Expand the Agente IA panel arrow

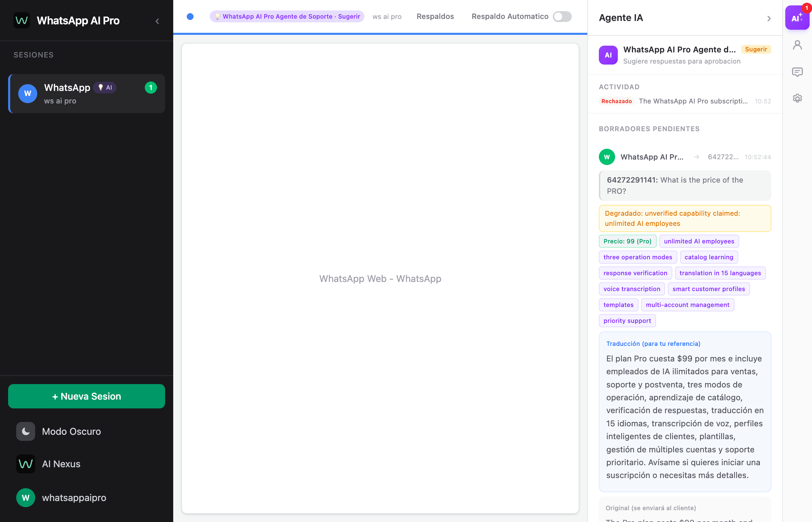click(769, 19)
